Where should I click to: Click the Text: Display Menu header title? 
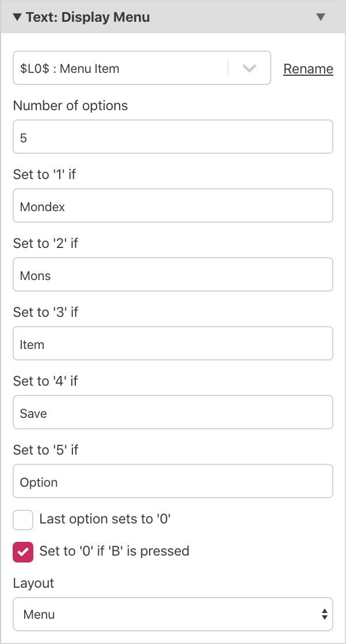(88, 17)
